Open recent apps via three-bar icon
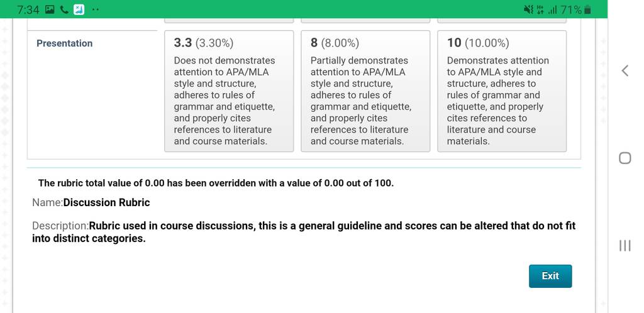Viewport: 644px width, 313px height. click(x=625, y=245)
